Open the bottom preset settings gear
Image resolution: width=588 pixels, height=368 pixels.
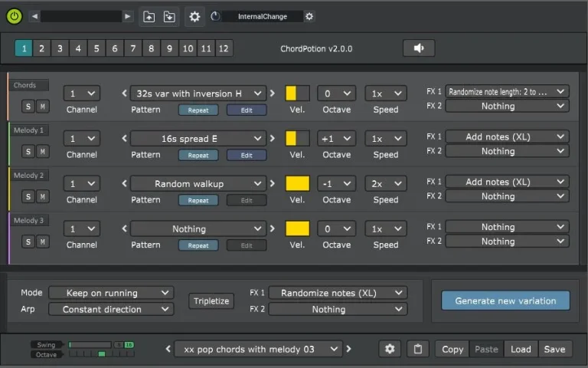click(390, 349)
